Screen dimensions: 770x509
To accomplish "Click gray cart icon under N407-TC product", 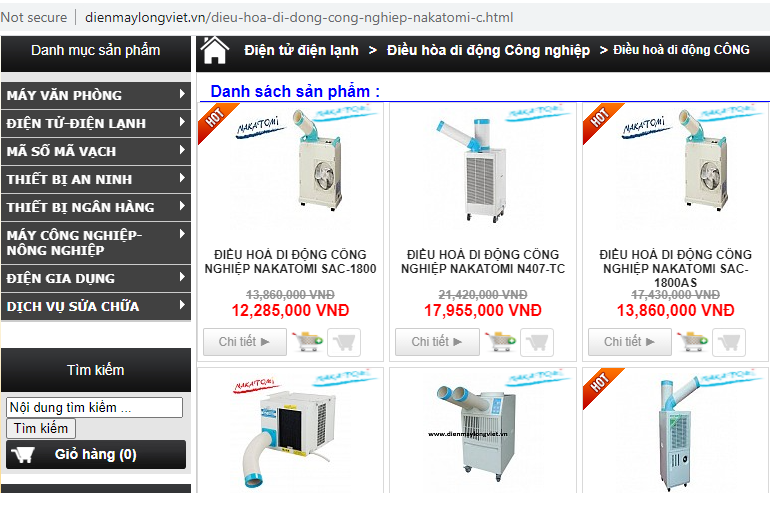I will pyautogui.click(x=537, y=342).
